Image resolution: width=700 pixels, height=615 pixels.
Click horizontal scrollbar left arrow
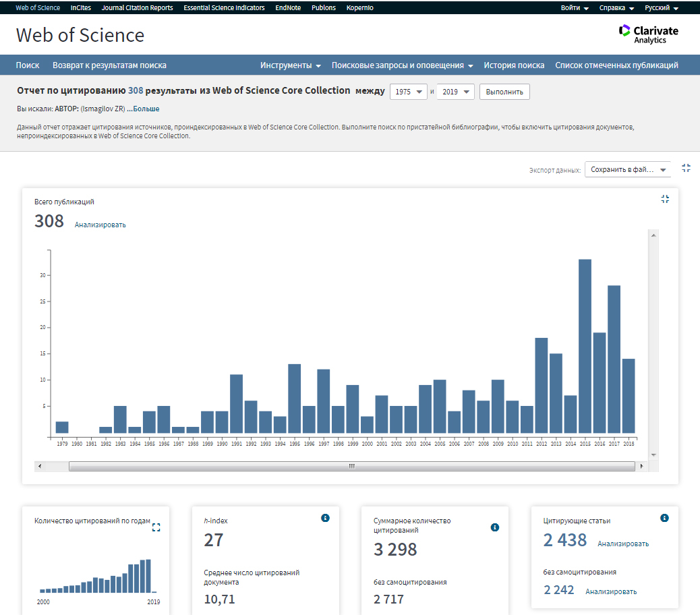(x=40, y=466)
